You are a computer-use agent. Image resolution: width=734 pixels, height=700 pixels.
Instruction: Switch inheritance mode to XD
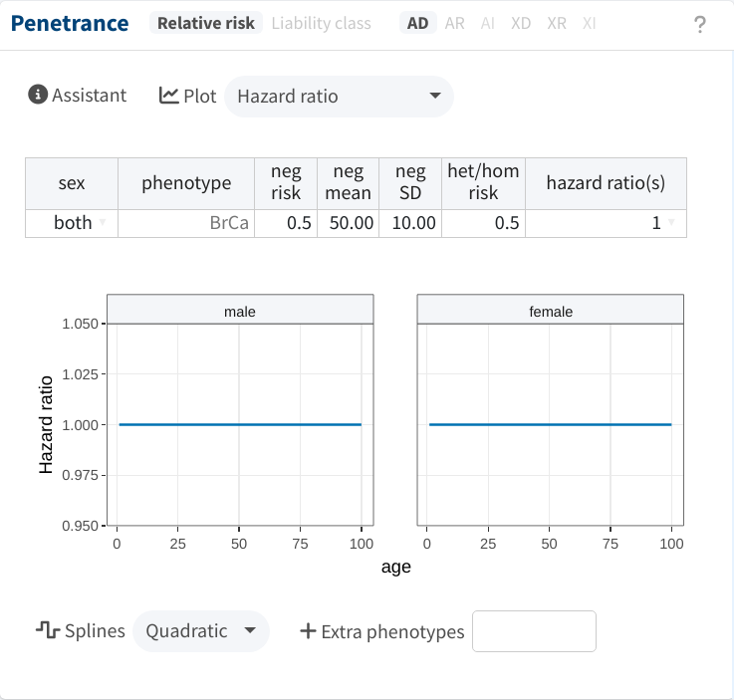pyautogui.click(x=521, y=23)
